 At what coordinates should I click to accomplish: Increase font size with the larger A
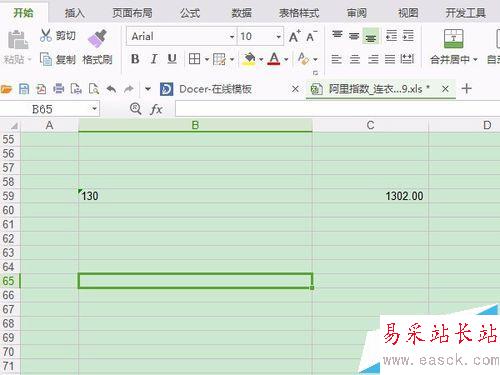tap(294, 36)
